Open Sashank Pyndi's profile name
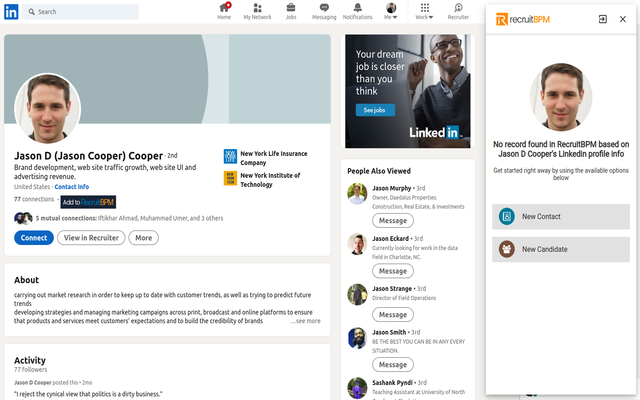 [x=392, y=382]
